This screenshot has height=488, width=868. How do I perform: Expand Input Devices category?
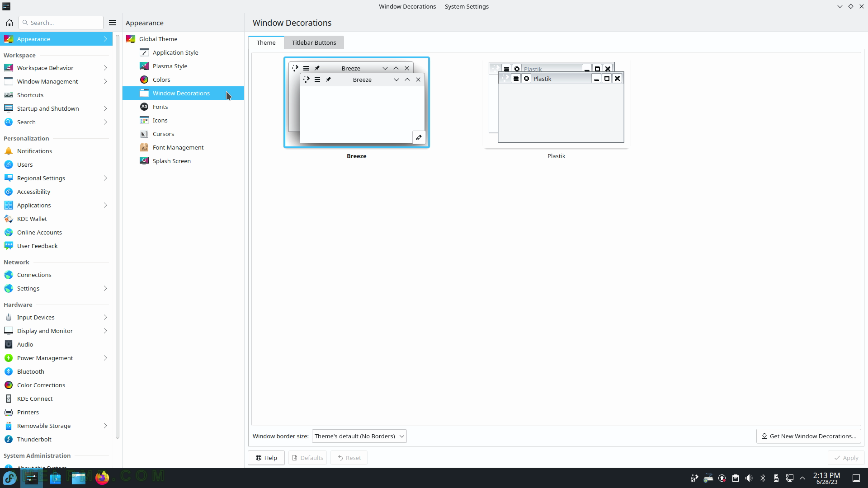click(57, 317)
